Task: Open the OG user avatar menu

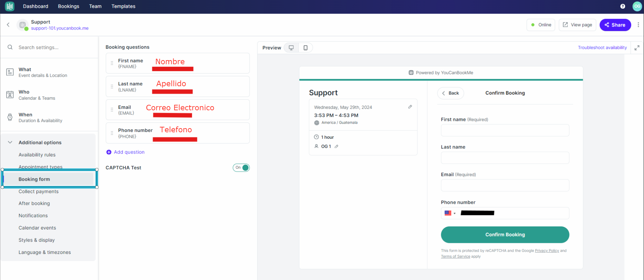Action: point(637,6)
